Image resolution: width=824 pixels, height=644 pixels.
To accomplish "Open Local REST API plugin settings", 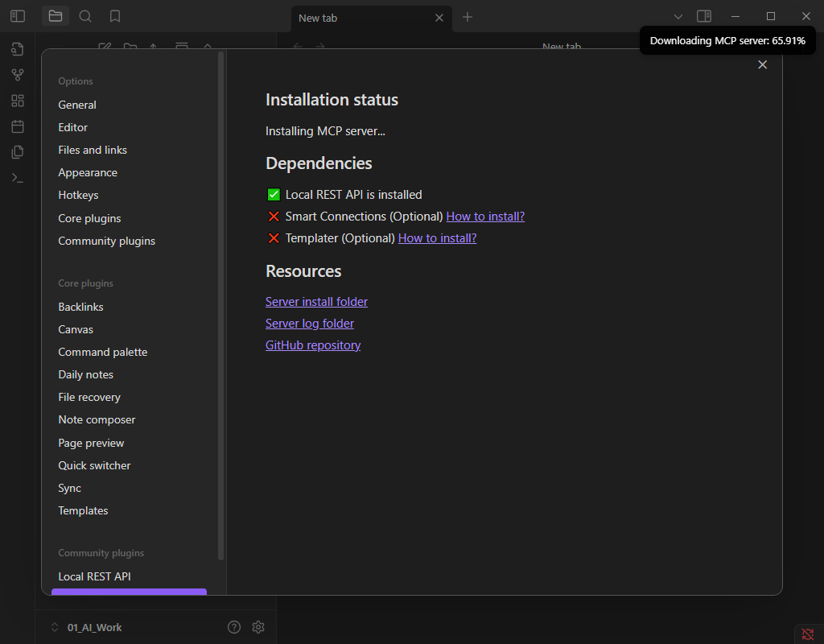I will click(x=95, y=576).
